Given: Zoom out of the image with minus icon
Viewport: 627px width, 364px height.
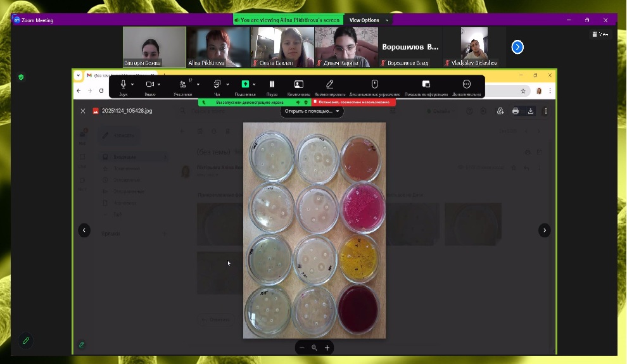Looking at the screenshot, I should point(301,348).
